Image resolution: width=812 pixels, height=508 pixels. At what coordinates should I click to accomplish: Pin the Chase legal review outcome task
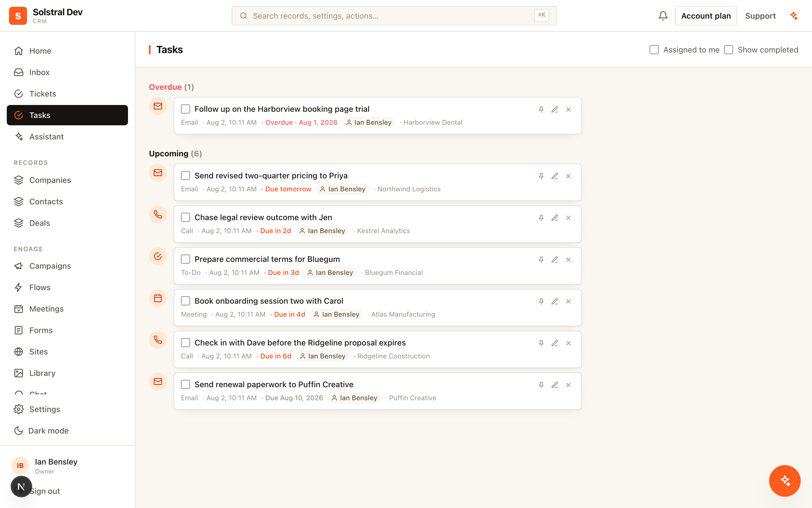(541, 218)
